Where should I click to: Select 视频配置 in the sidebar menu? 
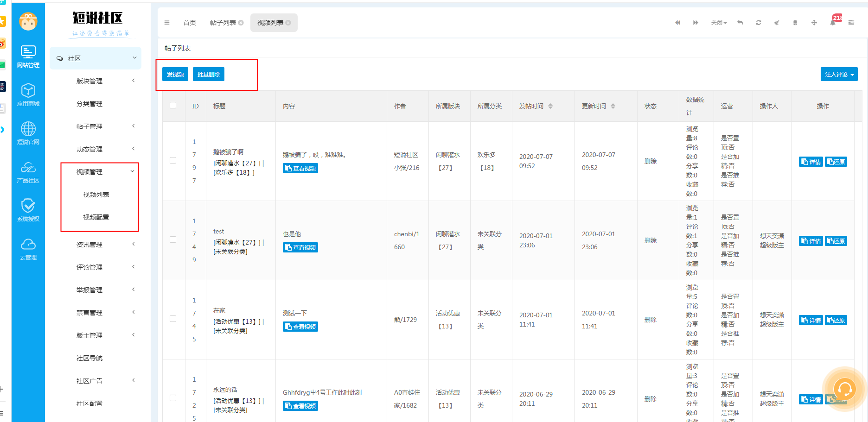click(x=96, y=217)
